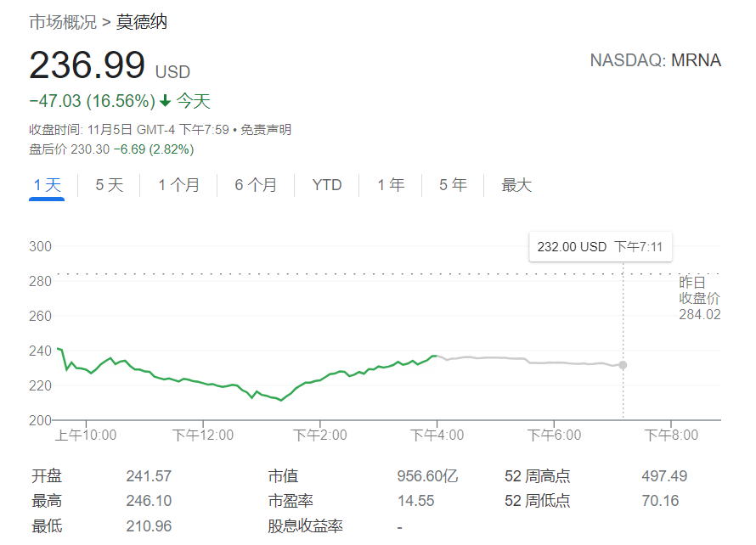Click the 收盘时间 timestamp text
The height and width of the screenshot is (545, 756).
coord(129,130)
